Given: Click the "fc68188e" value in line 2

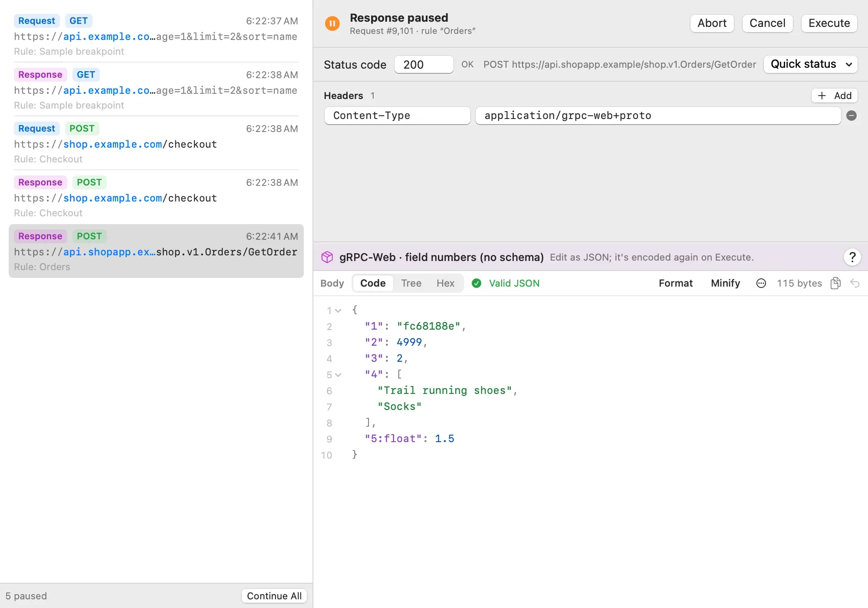Looking at the screenshot, I should coord(428,326).
